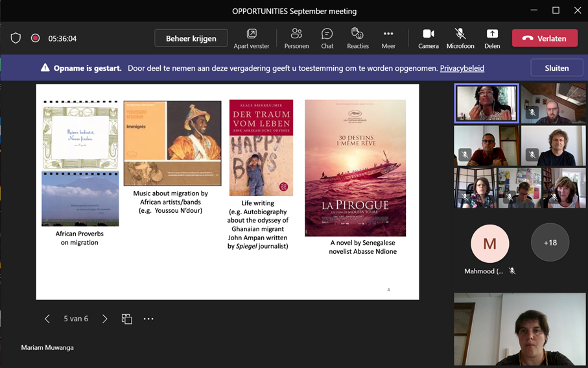
Task: Toggle the Camera off
Action: pos(429,38)
